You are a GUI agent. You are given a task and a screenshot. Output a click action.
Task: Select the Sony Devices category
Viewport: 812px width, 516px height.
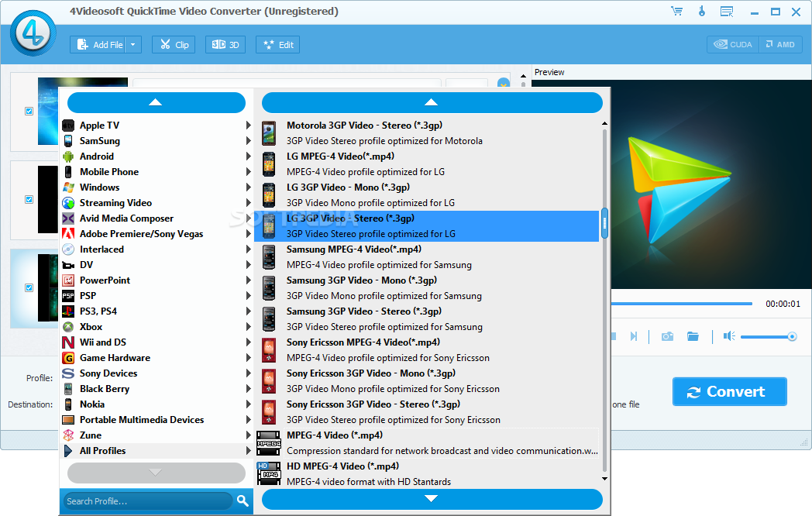coord(156,373)
